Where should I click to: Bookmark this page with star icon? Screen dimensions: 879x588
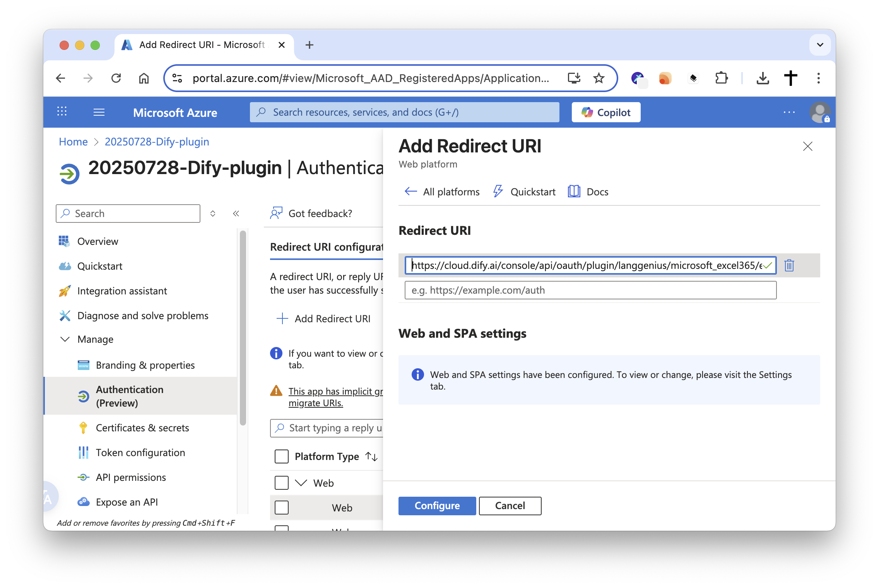(x=599, y=78)
